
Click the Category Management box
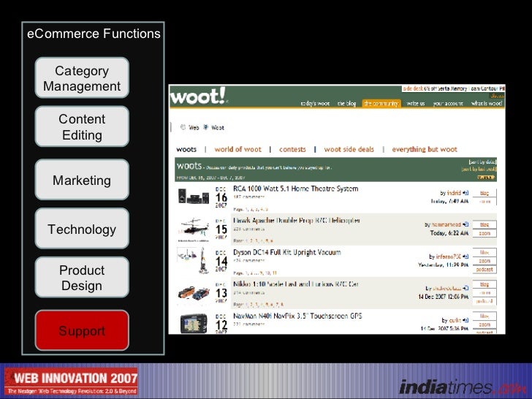pyautogui.click(x=82, y=77)
